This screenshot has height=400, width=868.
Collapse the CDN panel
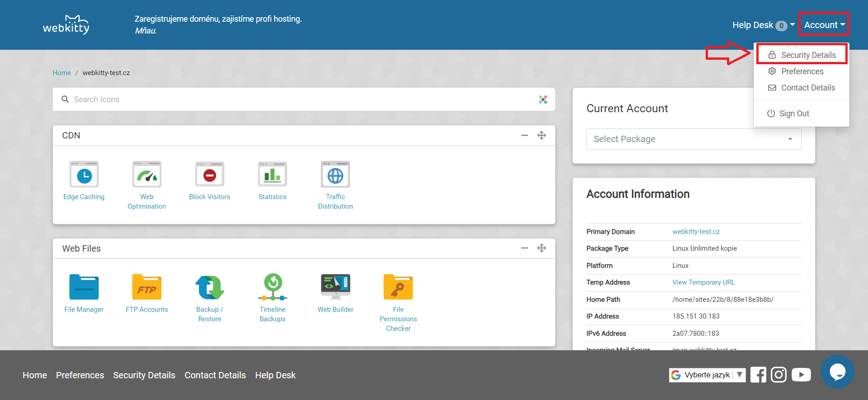click(524, 135)
